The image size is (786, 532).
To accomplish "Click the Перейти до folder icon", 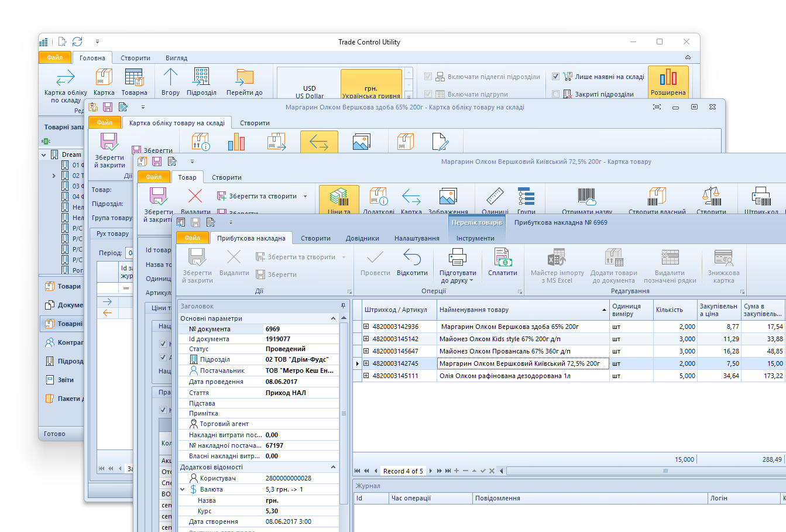I will [245, 77].
